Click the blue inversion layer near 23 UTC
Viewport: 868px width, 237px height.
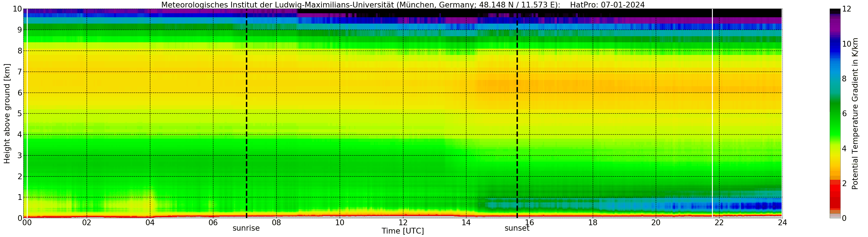point(751,205)
